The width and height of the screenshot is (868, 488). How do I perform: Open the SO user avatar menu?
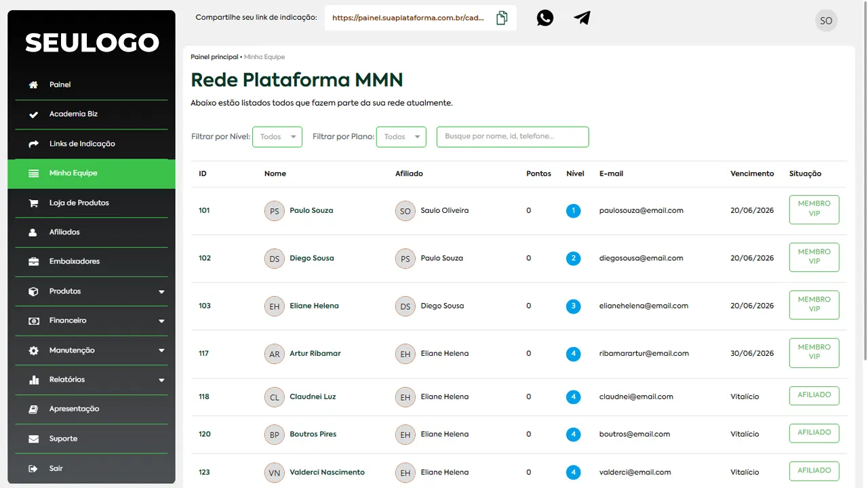click(826, 20)
